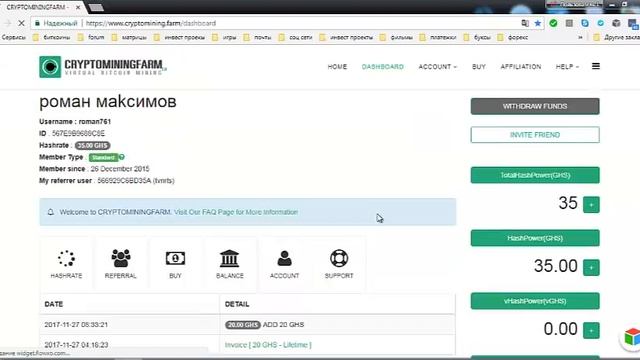Stop page loading with X button
Image resolution: width=640 pixels, height=360 pixels.
(x=21, y=23)
